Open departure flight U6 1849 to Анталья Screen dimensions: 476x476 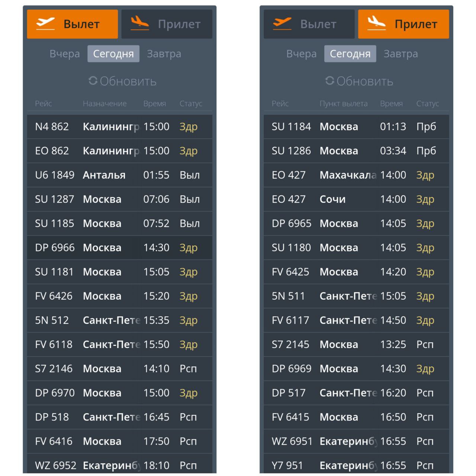tap(119, 175)
